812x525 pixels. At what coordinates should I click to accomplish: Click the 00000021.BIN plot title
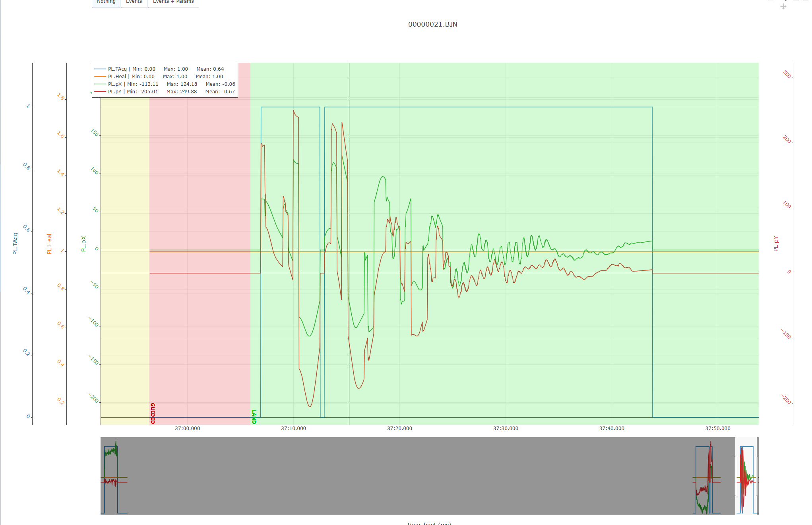click(432, 24)
